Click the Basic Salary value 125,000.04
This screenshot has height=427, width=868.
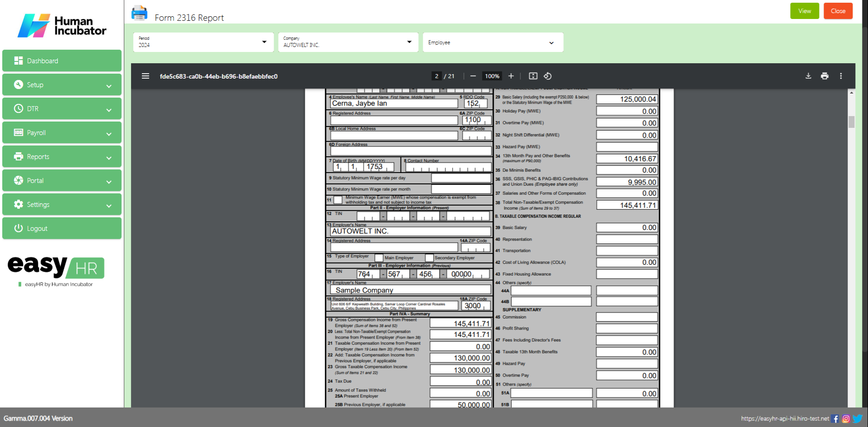click(x=627, y=99)
